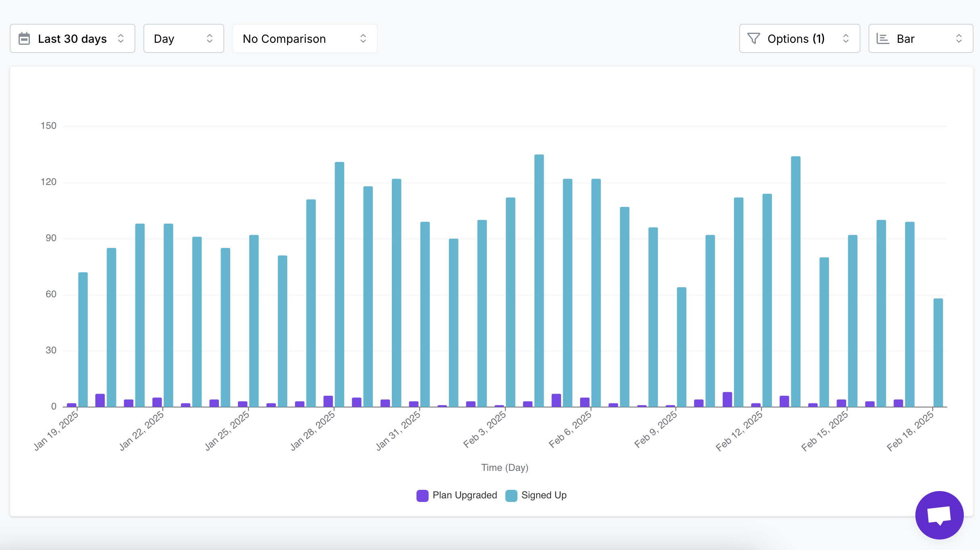Click the funnel filter icon in Options
The width and height of the screenshot is (980, 550).
[x=753, y=39]
